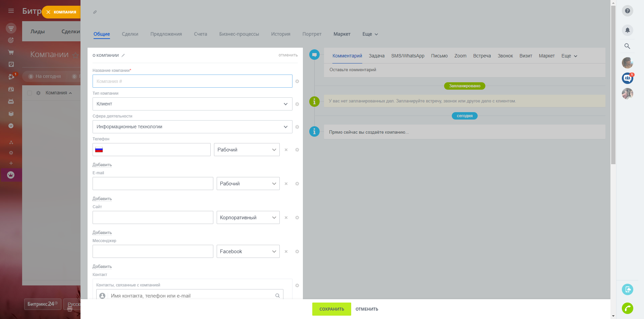The height and width of the screenshot is (319, 644).
Task: Open gear settings for company name field
Action: tap(297, 81)
